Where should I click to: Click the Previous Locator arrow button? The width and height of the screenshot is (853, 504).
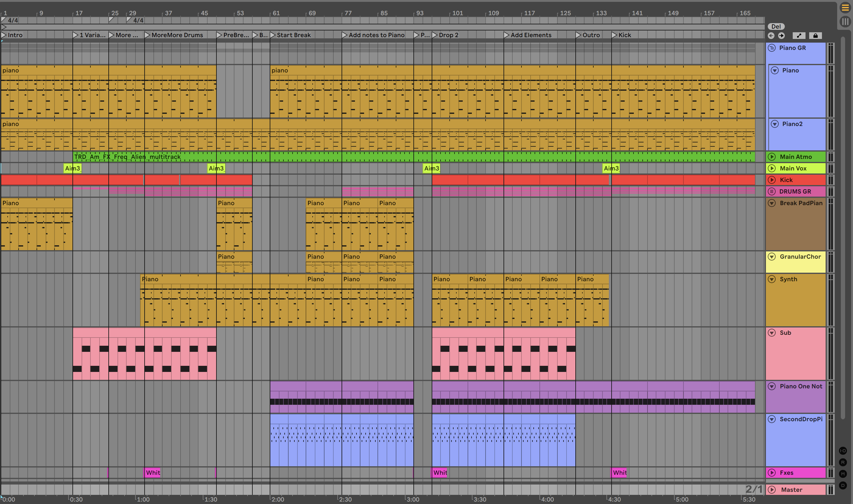pyautogui.click(x=771, y=36)
